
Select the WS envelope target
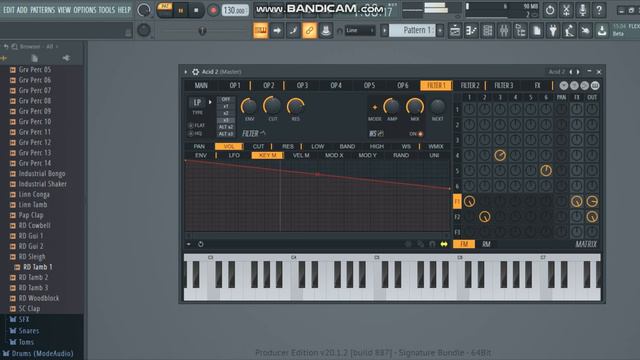tap(406, 146)
